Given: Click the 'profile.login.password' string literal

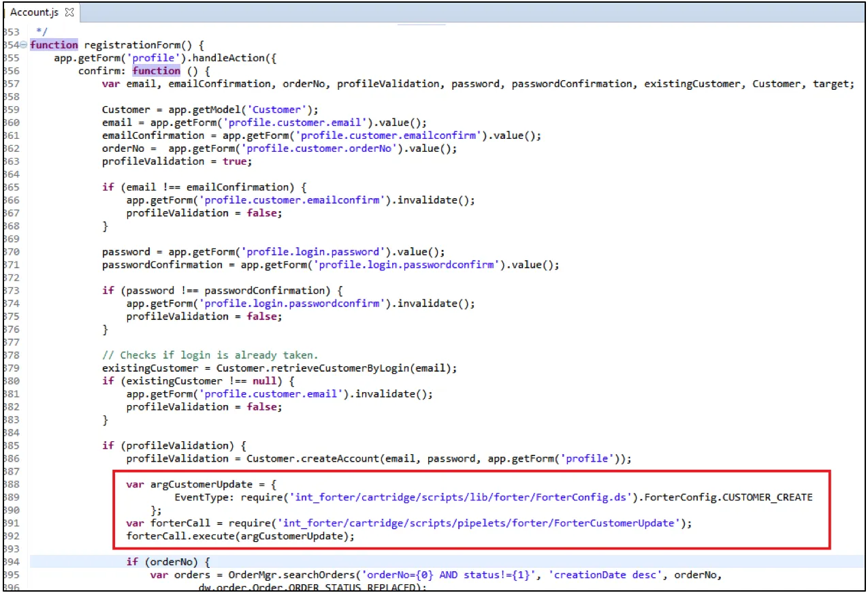Looking at the screenshot, I should tap(313, 252).
